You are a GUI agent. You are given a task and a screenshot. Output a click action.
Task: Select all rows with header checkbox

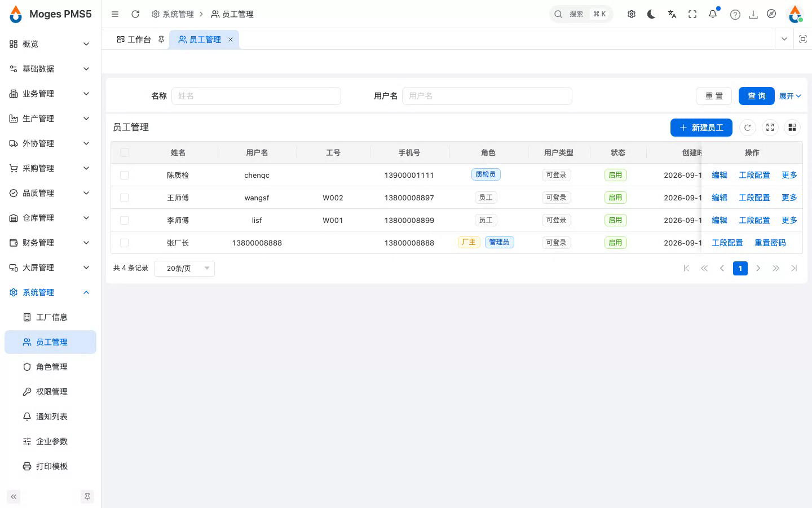[125, 152]
